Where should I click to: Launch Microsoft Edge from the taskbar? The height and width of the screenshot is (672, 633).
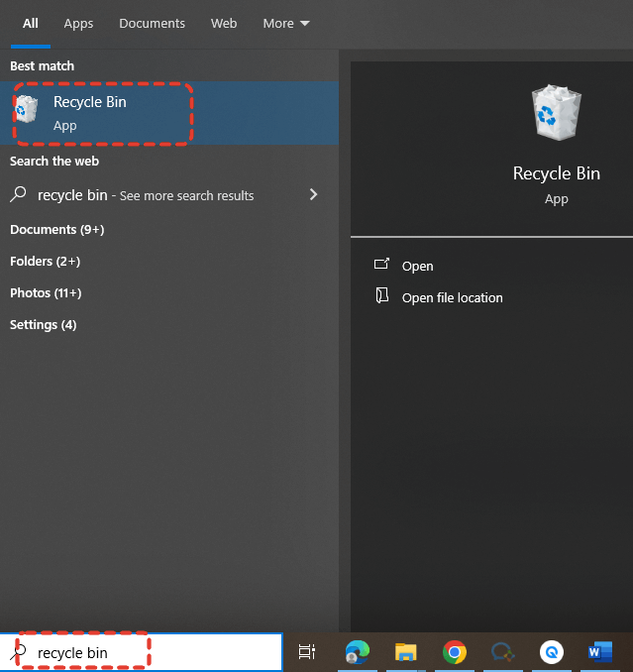[x=357, y=651]
